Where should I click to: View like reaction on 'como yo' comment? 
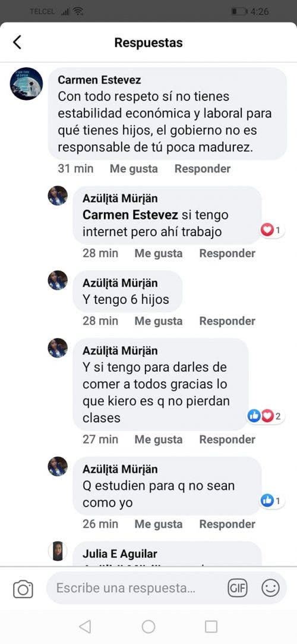tap(271, 501)
